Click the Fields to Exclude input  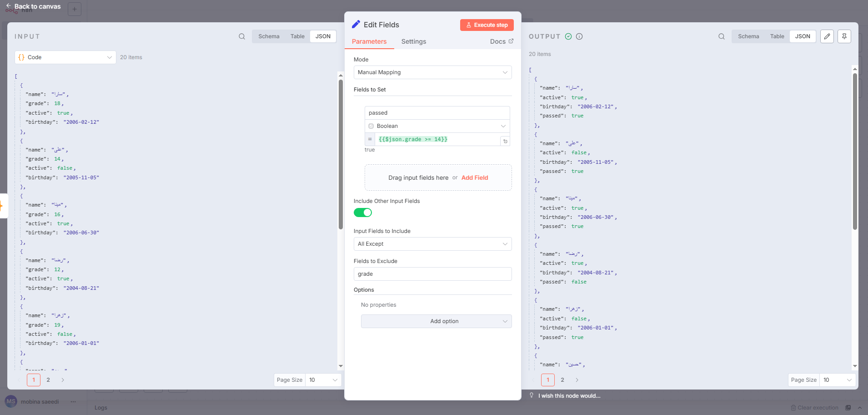(432, 274)
